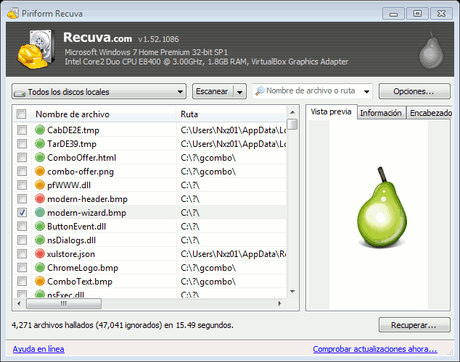Viewport: 460px width, 362px height.
Task: Click the horizontal scroll-left arrow
Action: click(x=19, y=303)
